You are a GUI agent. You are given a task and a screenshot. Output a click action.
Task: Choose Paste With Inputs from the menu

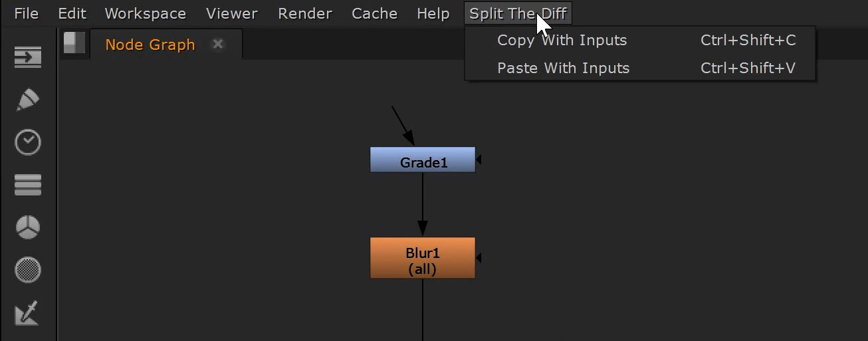[x=563, y=68]
